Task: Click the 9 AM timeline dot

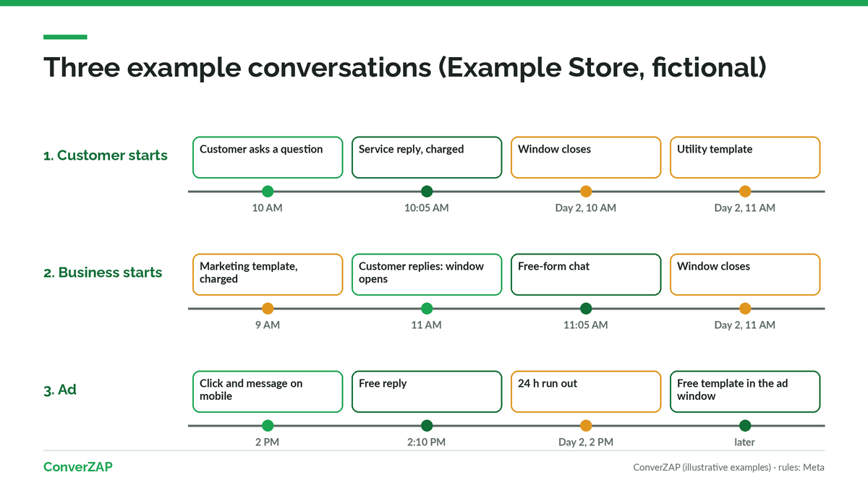Action: [x=268, y=309]
